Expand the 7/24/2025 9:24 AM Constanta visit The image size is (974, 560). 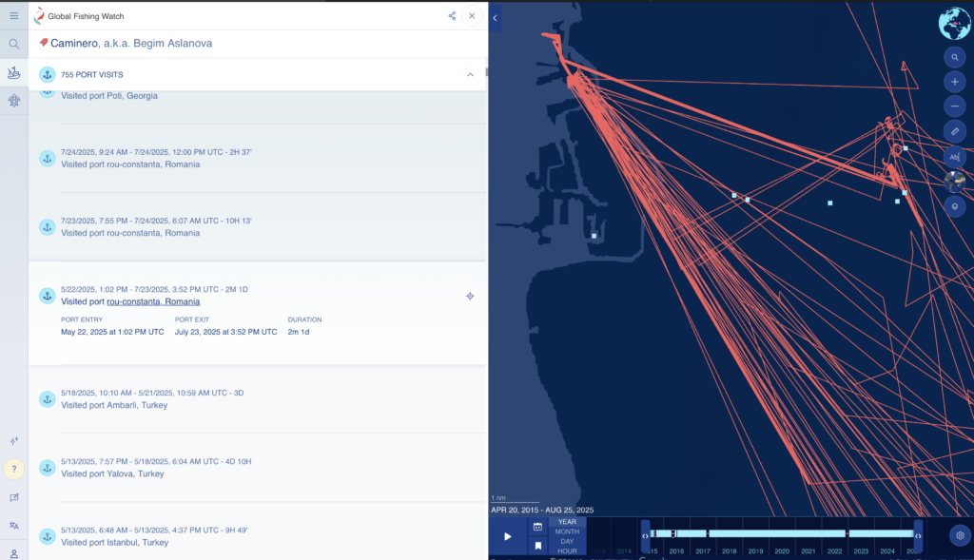(x=257, y=159)
